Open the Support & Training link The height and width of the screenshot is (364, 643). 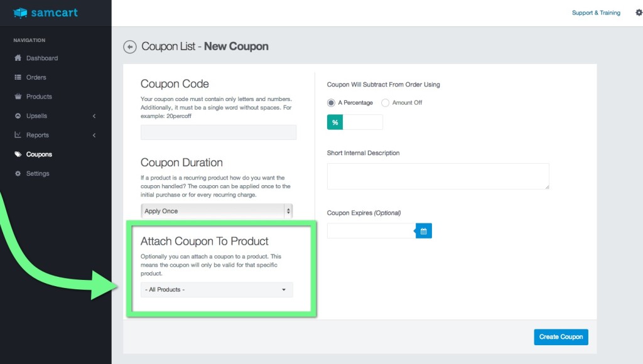(596, 13)
